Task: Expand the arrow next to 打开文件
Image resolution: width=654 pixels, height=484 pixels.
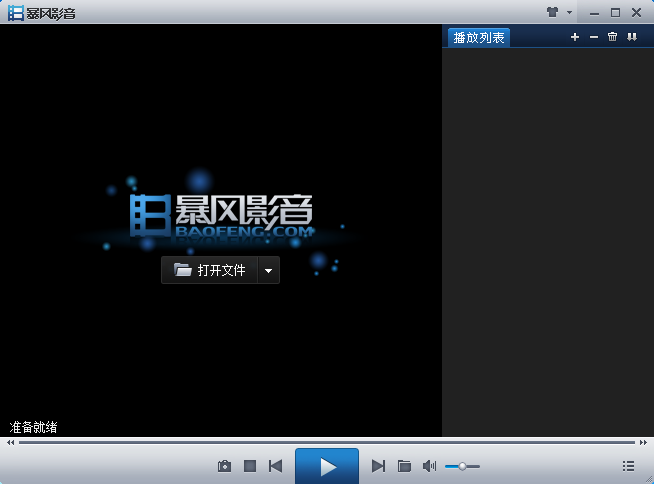Action: (269, 270)
